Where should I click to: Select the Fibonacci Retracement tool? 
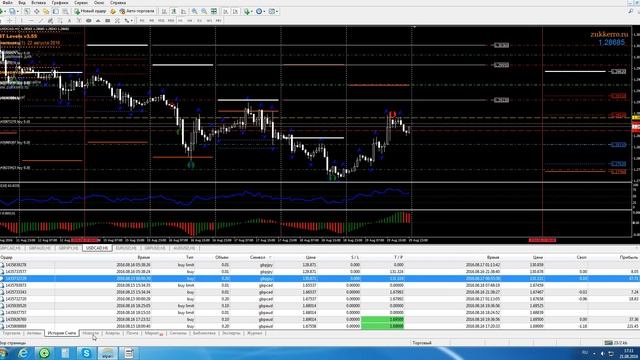coord(60,20)
